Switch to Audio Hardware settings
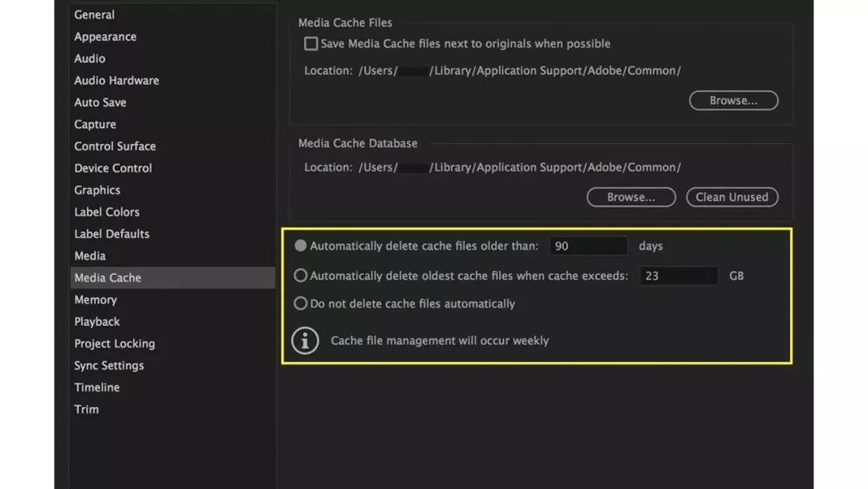This screenshot has width=868, height=489. click(117, 80)
